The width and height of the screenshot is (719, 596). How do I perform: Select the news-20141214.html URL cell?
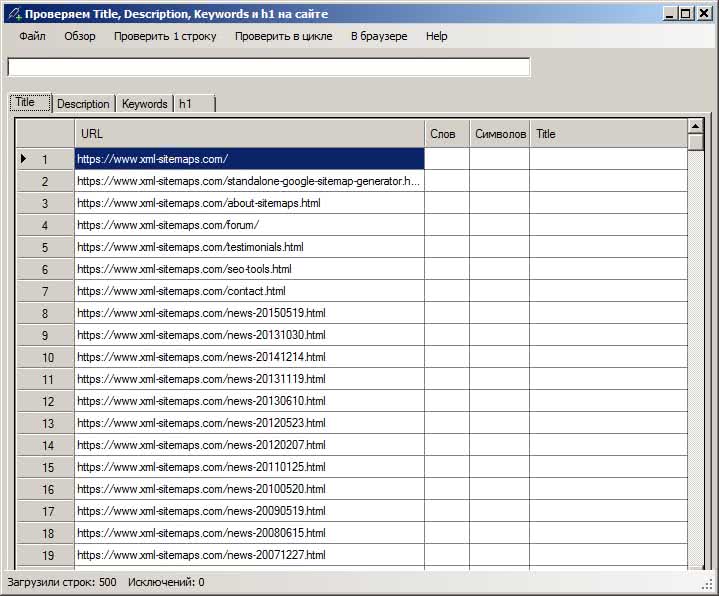point(249,357)
